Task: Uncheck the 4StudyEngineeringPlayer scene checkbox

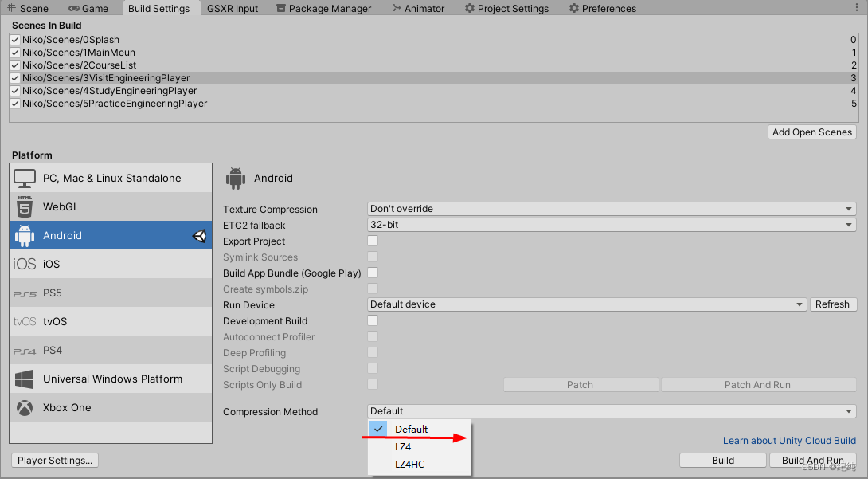Action: (15, 91)
